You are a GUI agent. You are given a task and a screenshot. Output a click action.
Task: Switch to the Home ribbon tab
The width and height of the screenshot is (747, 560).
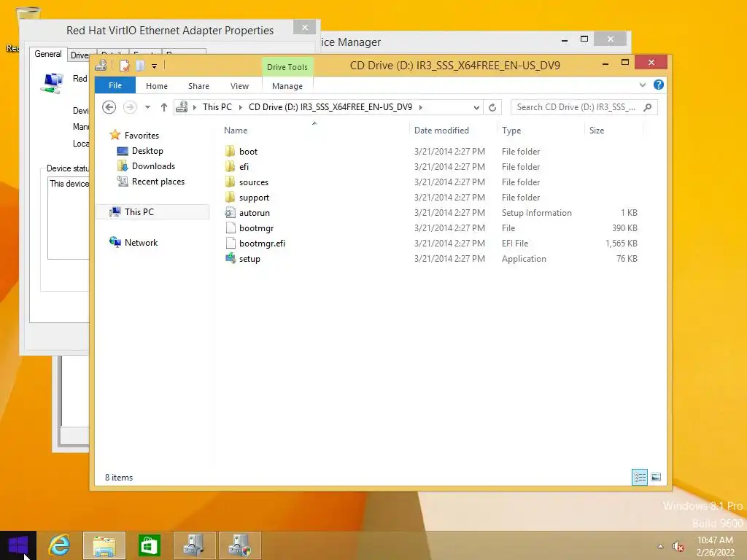click(157, 86)
